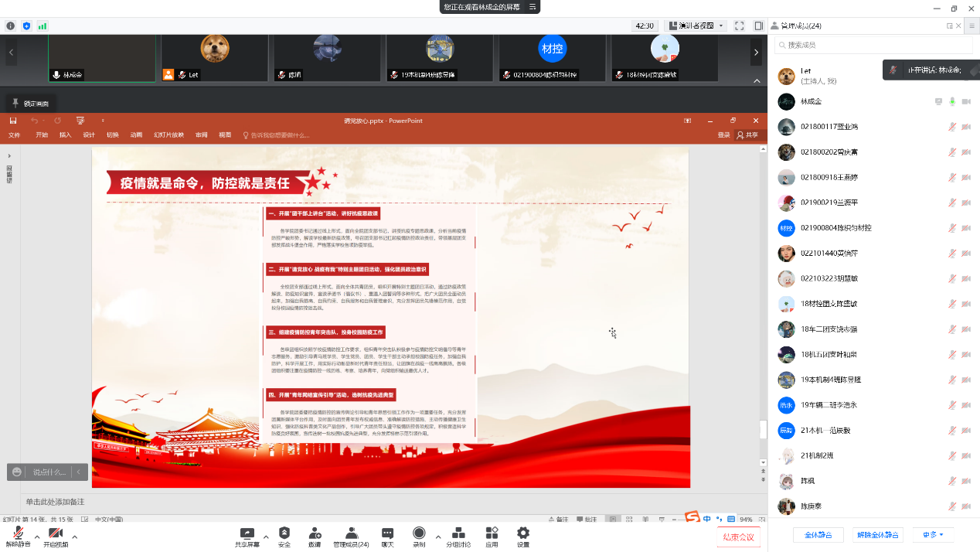Open meeting Settings (设置) gear icon
Screen dimensions: 980x552
[x=523, y=533]
